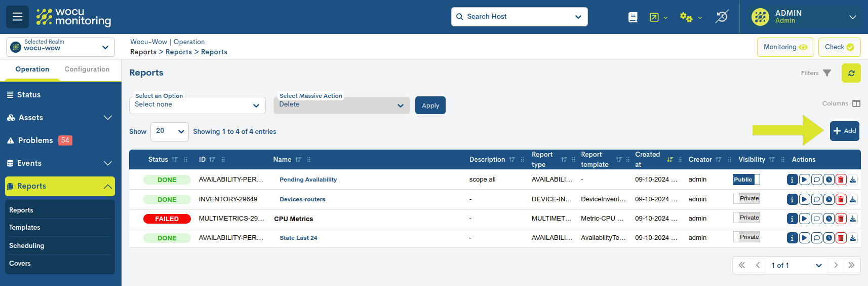Download the State Last 24 report
This screenshot has height=286, width=868.
click(x=853, y=238)
